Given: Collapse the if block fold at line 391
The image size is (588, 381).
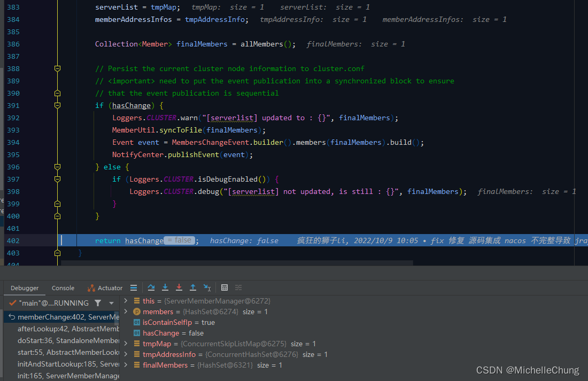Looking at the screenshot, I should (57, 105).
